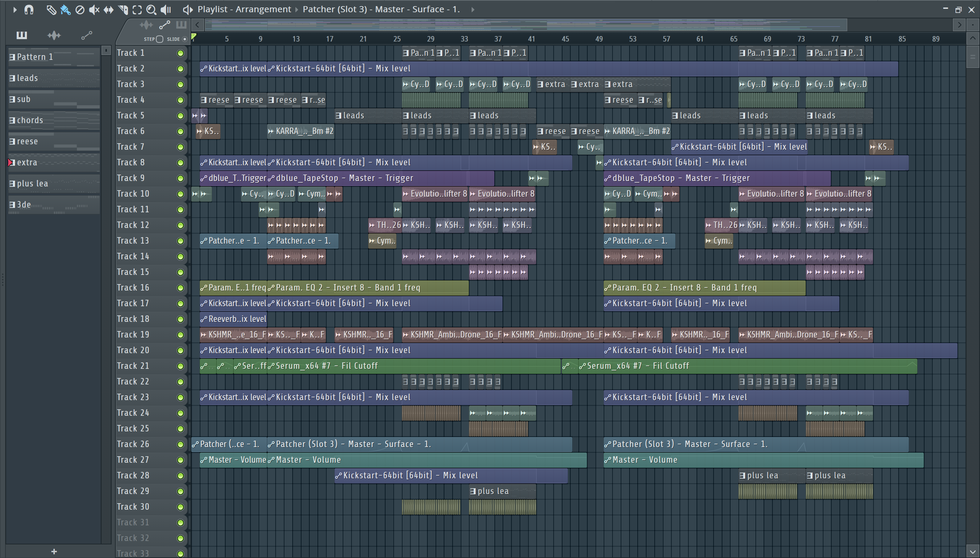The image size is (980, 558).
Task: Focus automation clips in the playlist
Action: tap(165, 25)
